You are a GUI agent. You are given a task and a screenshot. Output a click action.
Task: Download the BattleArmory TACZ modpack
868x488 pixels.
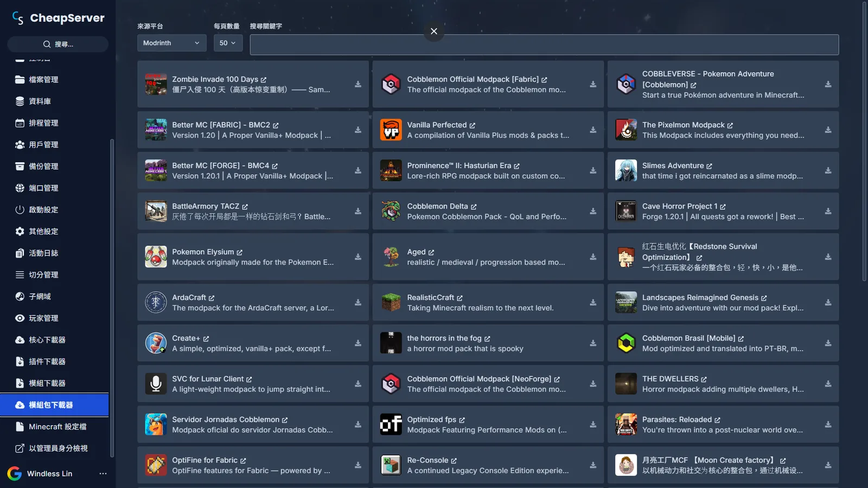358,211
